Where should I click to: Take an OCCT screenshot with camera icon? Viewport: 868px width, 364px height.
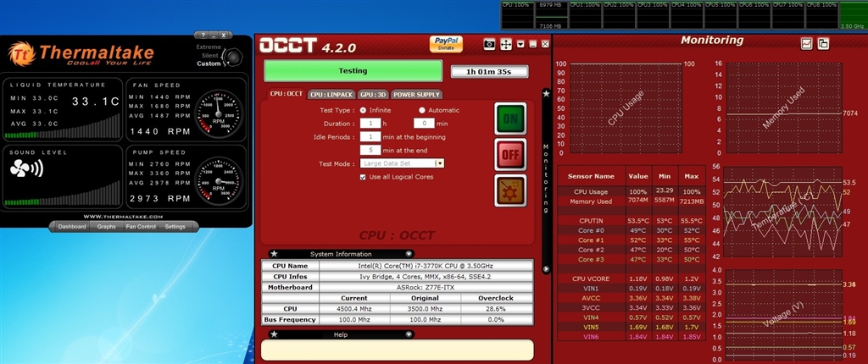489,45
